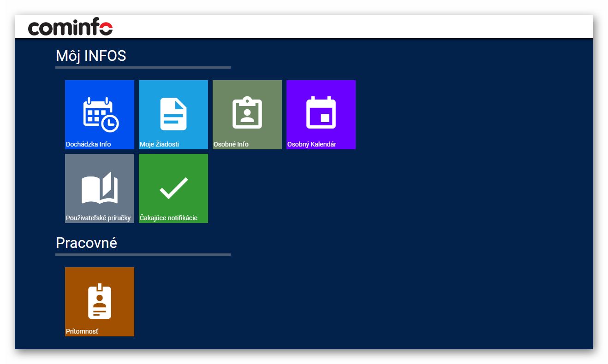
Task: Click the 'Môj INFOS' section heading
Action: tap(91, 56)
